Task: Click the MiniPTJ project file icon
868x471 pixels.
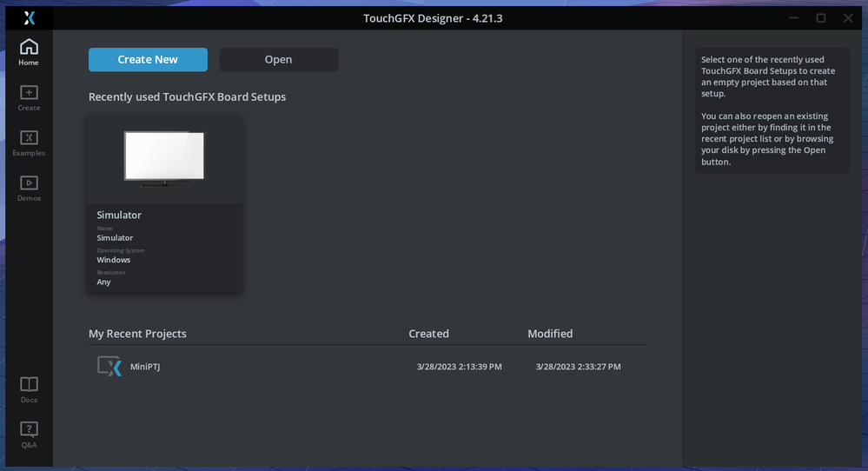Action: [x=109, y=367]
